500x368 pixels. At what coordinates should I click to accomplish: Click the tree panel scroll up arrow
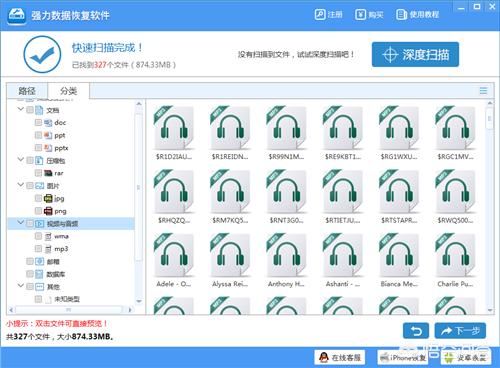coord(139,104)
